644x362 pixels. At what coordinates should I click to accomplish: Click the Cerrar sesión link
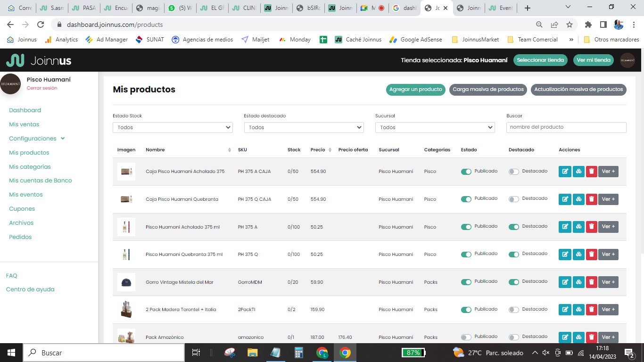(42, 88)
